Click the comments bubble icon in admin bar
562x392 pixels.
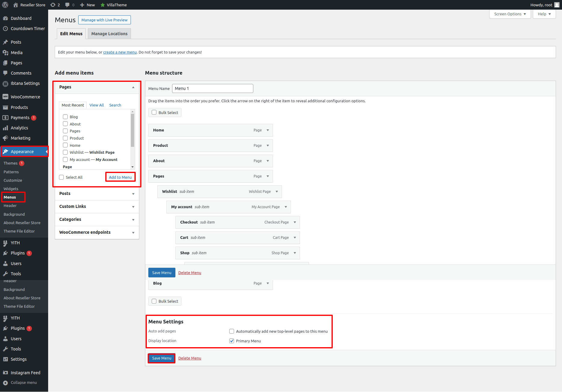(67, 5)
